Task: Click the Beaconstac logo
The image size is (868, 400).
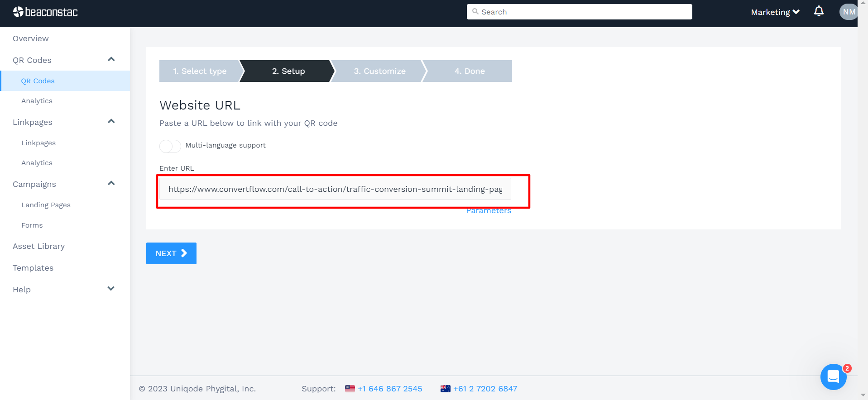Action: click(x=45, y=12)
